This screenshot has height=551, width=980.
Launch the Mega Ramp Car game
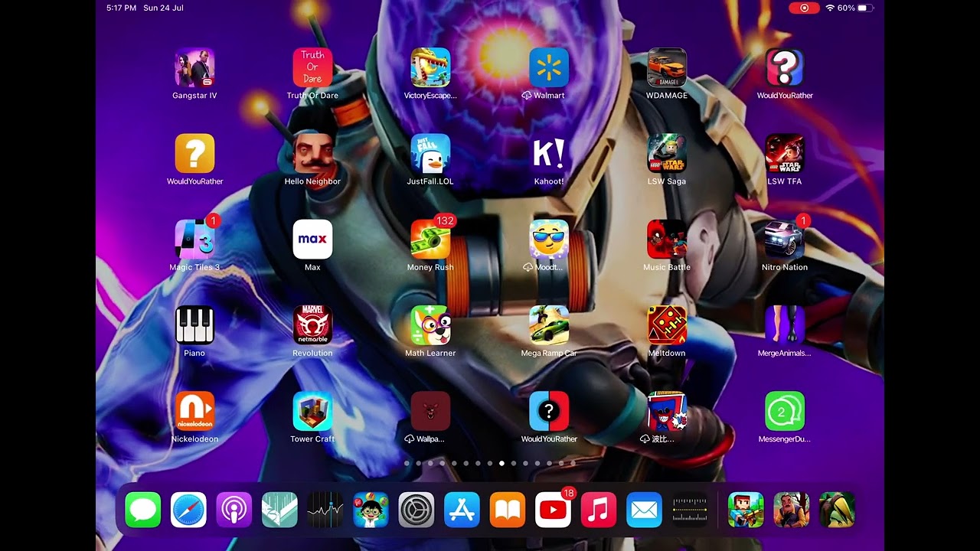(549, 324)
